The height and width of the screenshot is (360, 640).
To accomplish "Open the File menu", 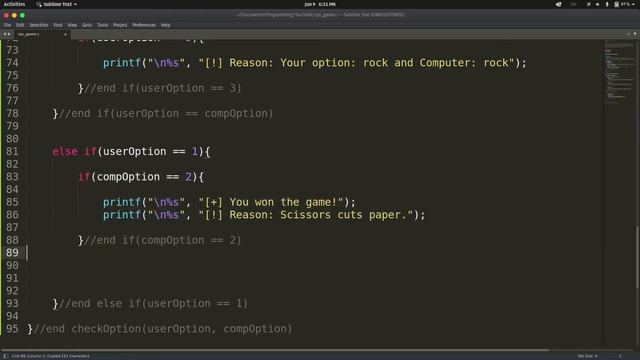I will (x=7, y=25).
